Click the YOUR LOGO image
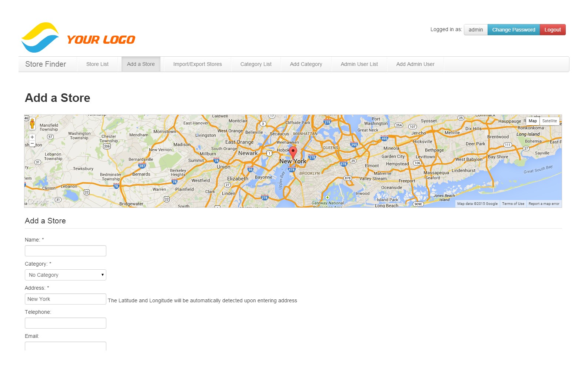 pos(78,37)
